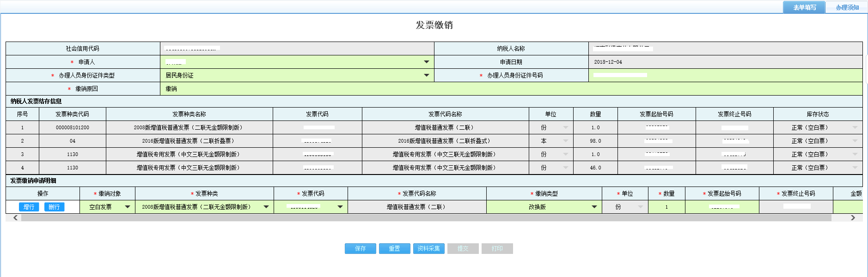This screenshot has height=277, width=868.
Task: Click the left arrow on horizontal scrollbar
Action: [15, 218]
